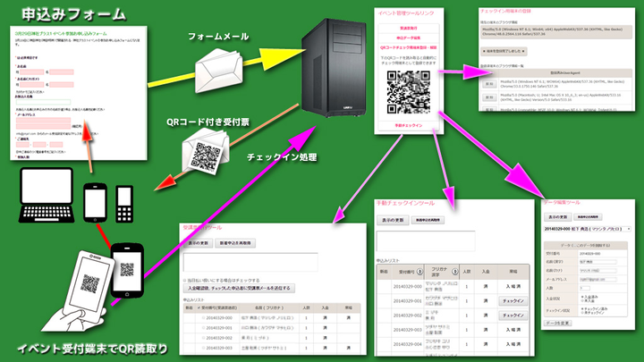The width and height of the screenshot is (644, 362).
Task: Check the 20140329-003 row in 受講票 list
Action: coord(204,348)
